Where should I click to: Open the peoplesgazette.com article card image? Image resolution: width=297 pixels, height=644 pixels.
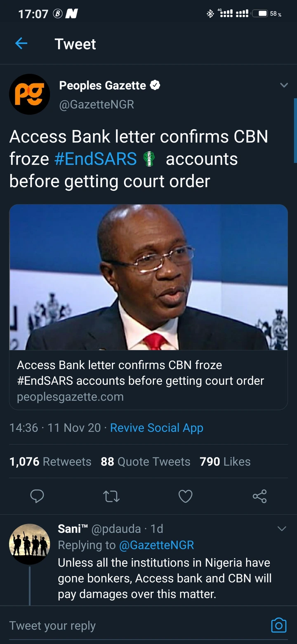click(148, 277)
